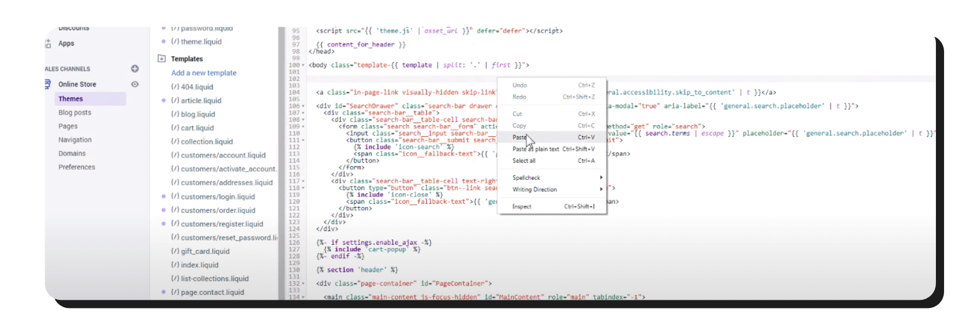
Task: Collapse code fold arrow at line 106
Action: point(303,106)
